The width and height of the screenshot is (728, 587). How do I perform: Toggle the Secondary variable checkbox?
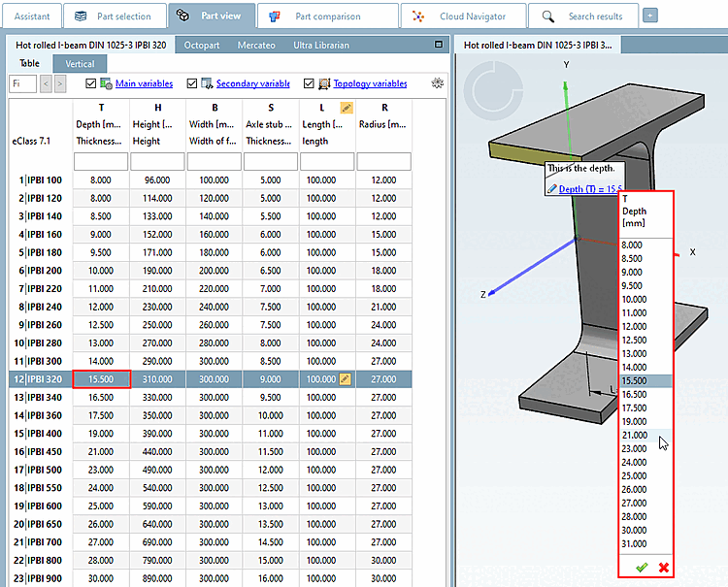[x=192, y=83]
